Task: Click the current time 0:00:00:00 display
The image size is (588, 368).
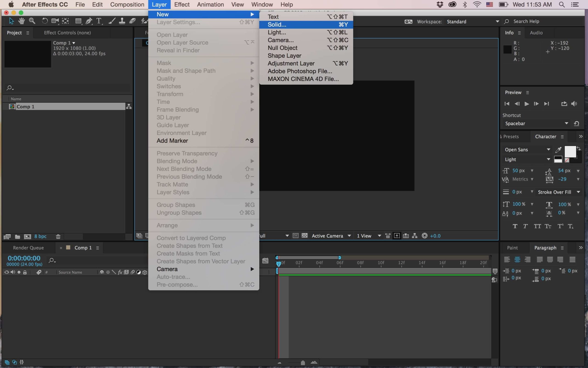Action: (24, 258)
